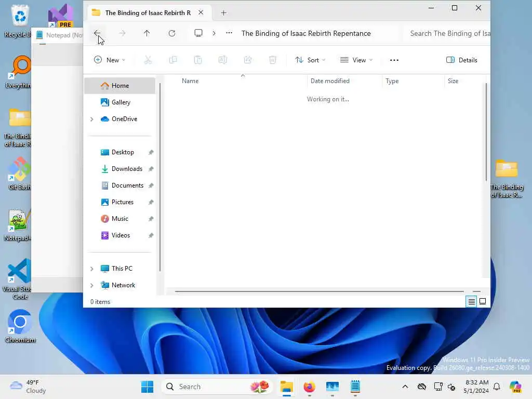Expand the This PC tree node

(91, 269)
